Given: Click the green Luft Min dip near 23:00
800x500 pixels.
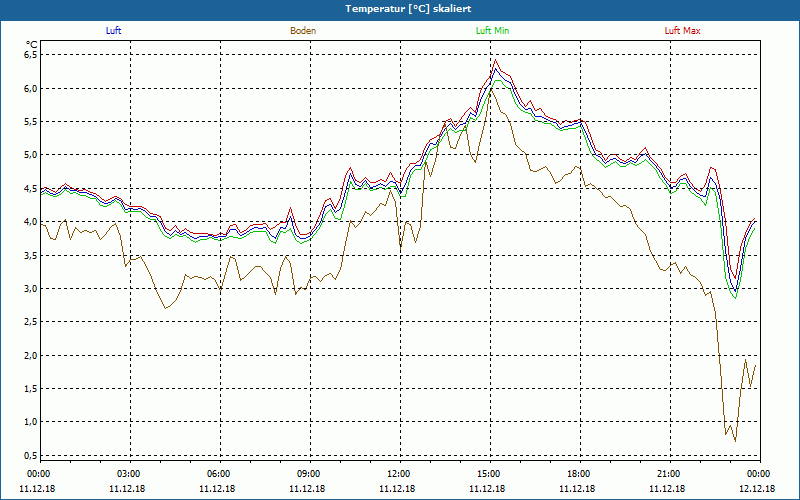Looking at the screenshot, I should click(735, 297).
